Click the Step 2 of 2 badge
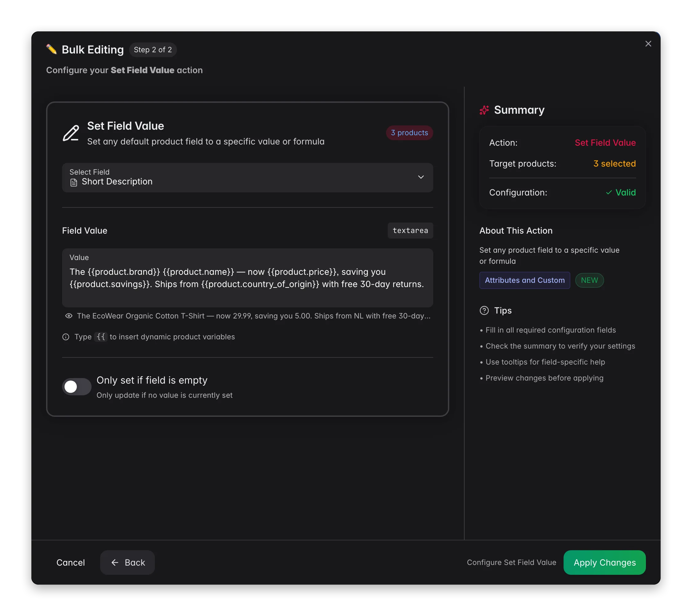This screenshot has width=692, height=616. 153,50
